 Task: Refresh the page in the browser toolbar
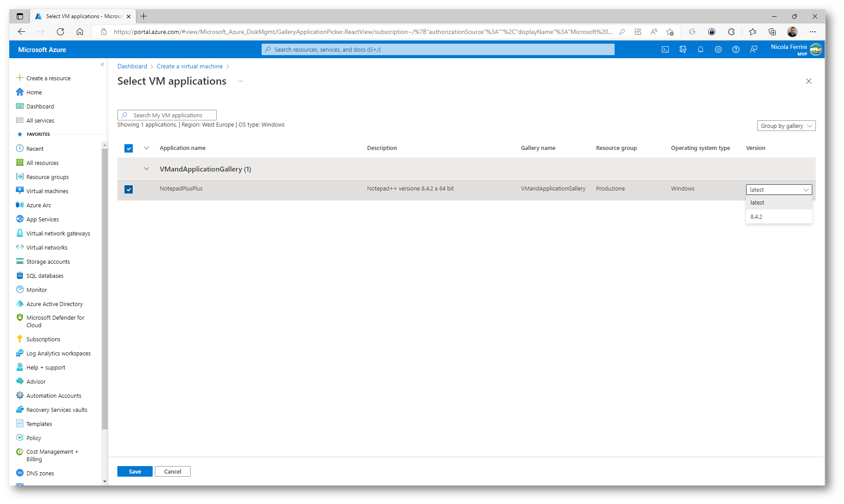(60, 32)
